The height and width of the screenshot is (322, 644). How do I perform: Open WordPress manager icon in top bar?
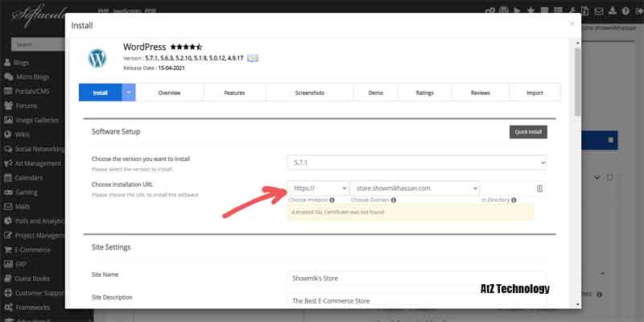pos(504,11)
